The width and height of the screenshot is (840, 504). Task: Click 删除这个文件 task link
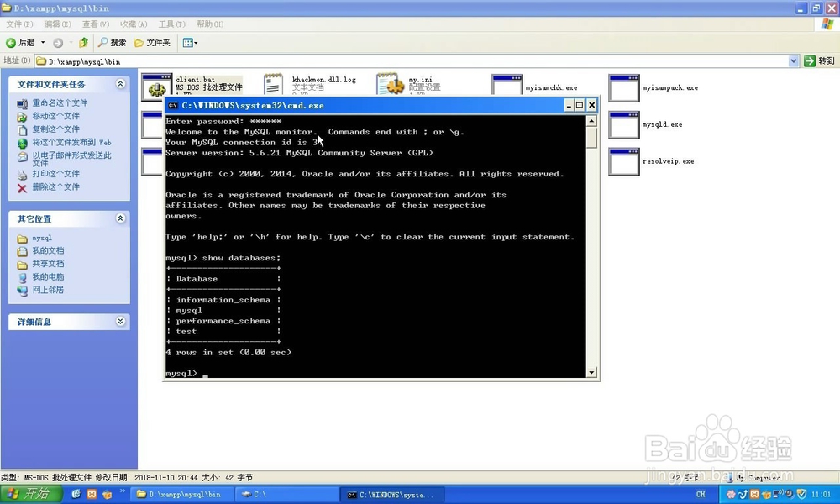pyautogui.click(x=55, y=187)
